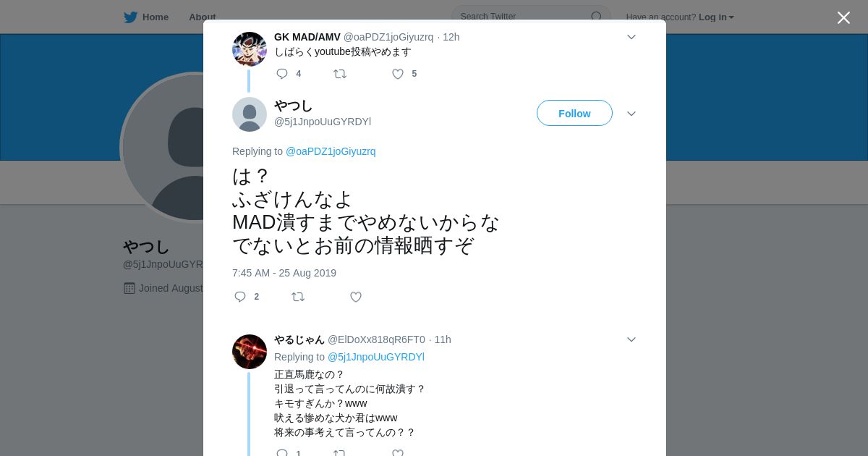
Task: Close the tweet overlay with X
Action: pyautogui.click(x=843, y=17)
